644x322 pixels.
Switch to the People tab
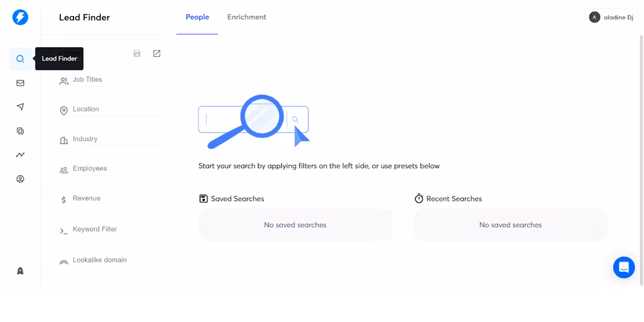197,17
